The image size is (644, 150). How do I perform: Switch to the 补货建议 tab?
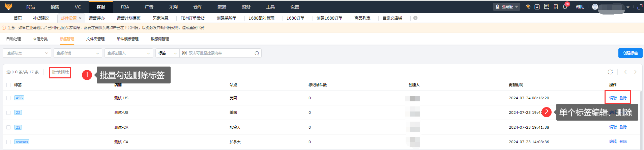click(x=41, y=18)
